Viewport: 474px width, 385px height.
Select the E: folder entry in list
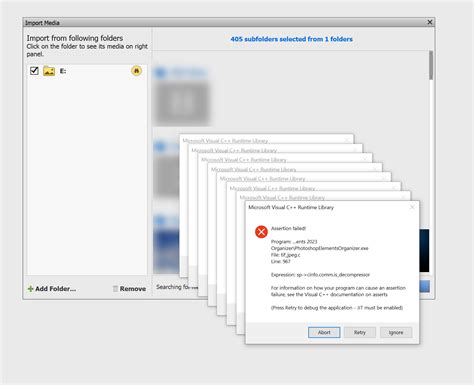pyautogui.click(x=87, y=71)
